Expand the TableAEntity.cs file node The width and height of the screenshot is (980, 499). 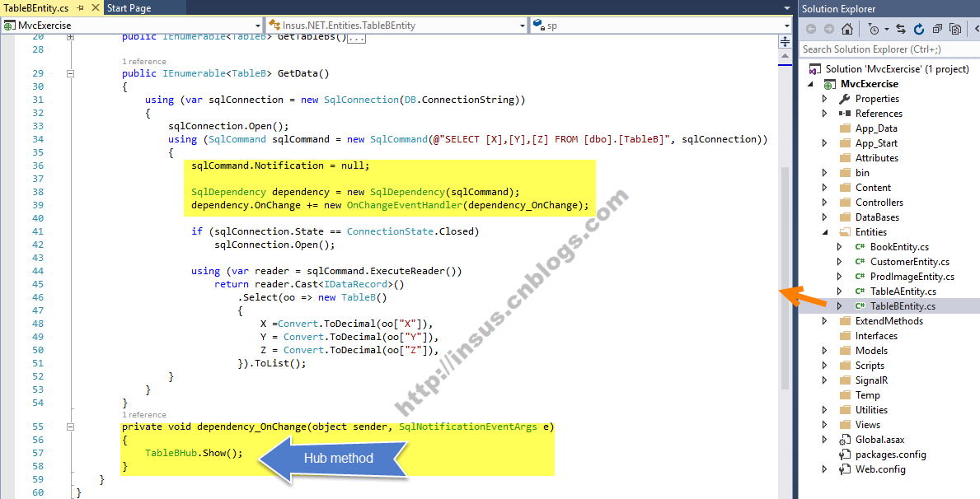[x=840, y=291]
